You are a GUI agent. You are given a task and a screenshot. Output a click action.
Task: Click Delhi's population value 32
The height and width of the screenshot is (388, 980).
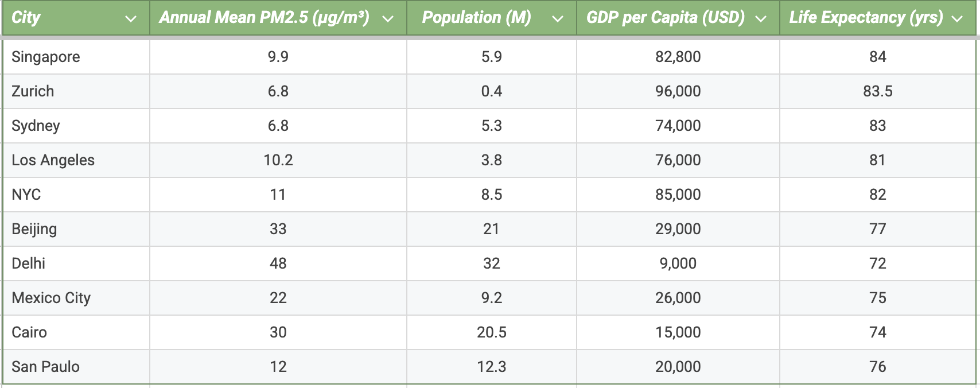492,263
